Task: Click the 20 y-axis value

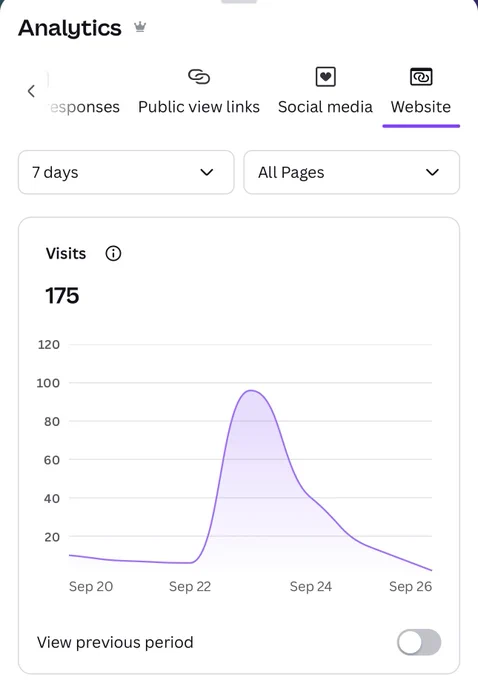Action: (52, 537)
